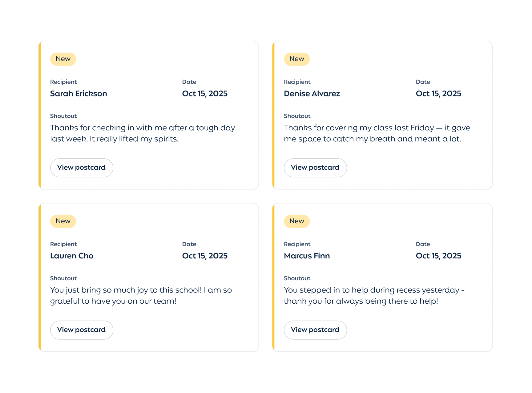The height and width of the screenshot is (393, 532).
Task: Click the New badge on Lauren Cho's card
Action: tap(63, 221)
